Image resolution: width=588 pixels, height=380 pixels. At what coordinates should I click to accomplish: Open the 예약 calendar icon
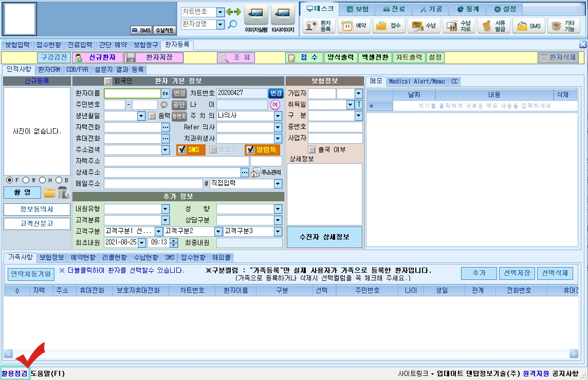point(353,26)
